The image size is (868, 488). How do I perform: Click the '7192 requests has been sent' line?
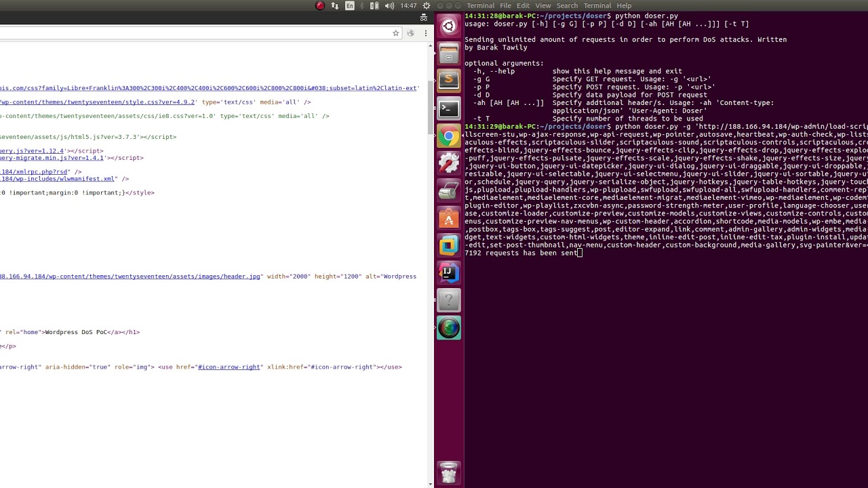[x=521, y=253]
